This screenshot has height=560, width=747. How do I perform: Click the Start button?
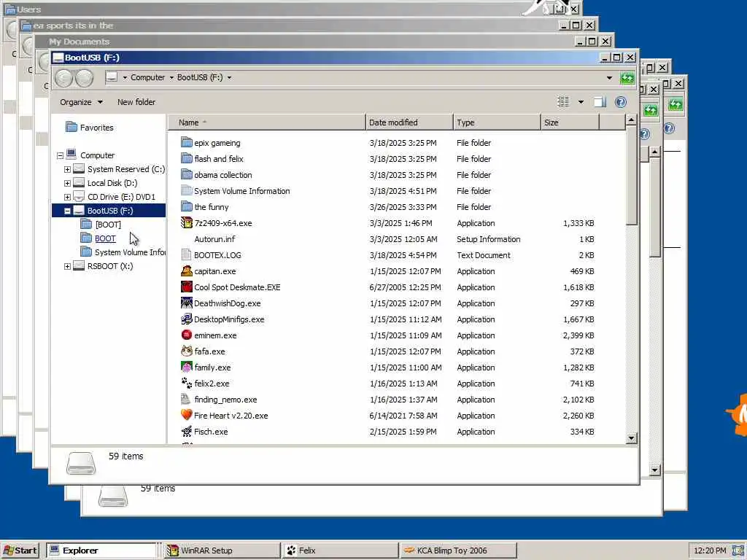click(x=20, y=551)
